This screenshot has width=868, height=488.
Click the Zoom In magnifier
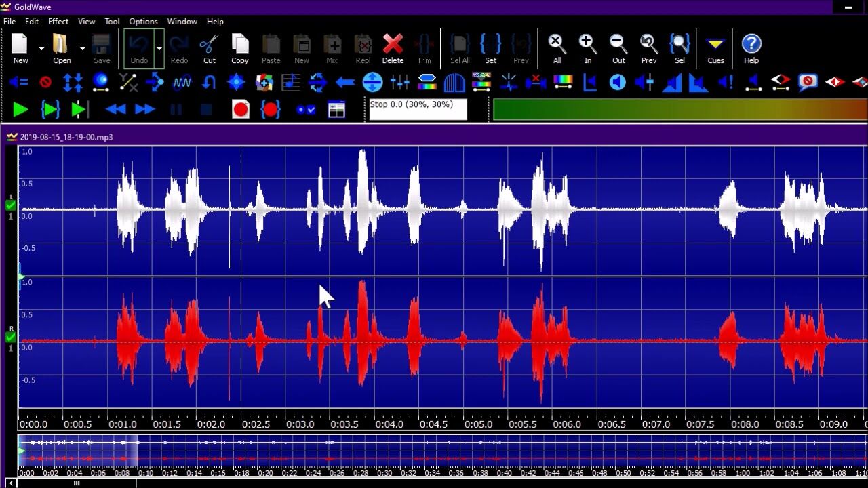pos(587,49)
